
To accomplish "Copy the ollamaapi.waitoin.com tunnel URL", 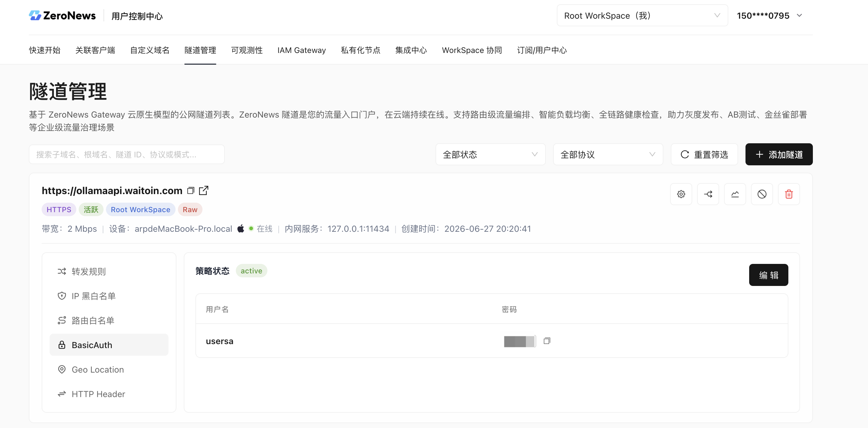I will (191, 191).
